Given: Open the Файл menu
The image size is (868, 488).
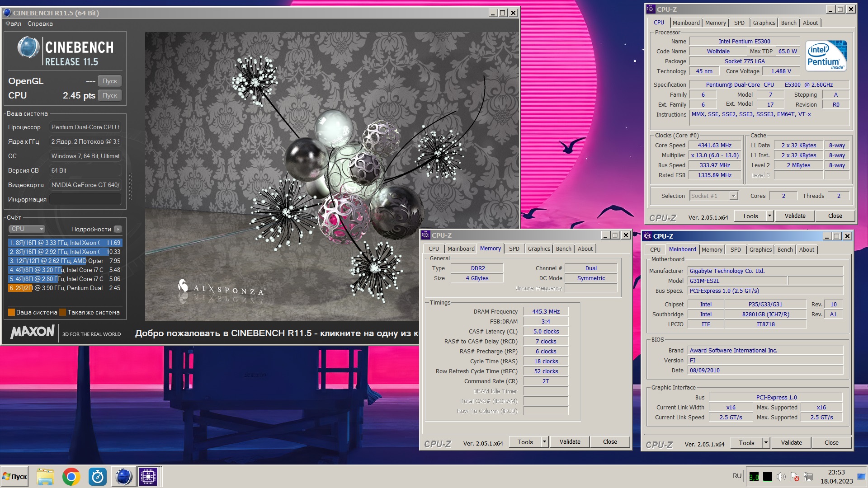Looking at the screenshot, I should tap(13, 23).
